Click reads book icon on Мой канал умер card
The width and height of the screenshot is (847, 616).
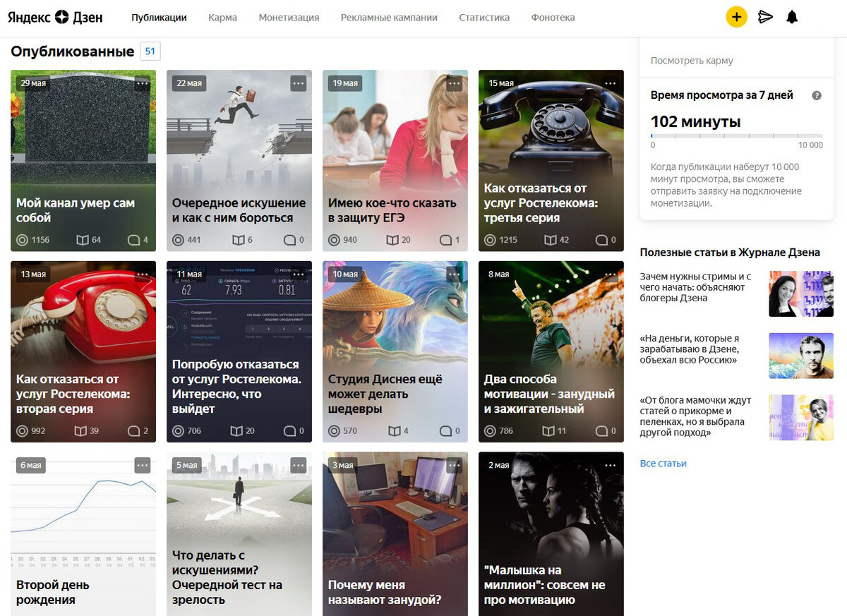coord(82,240)
